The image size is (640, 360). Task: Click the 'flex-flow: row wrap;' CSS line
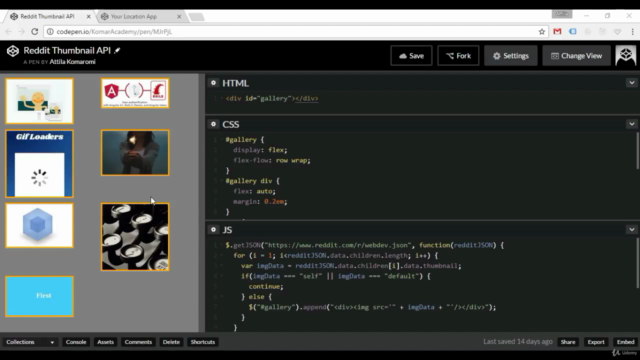tap(272, 160)
